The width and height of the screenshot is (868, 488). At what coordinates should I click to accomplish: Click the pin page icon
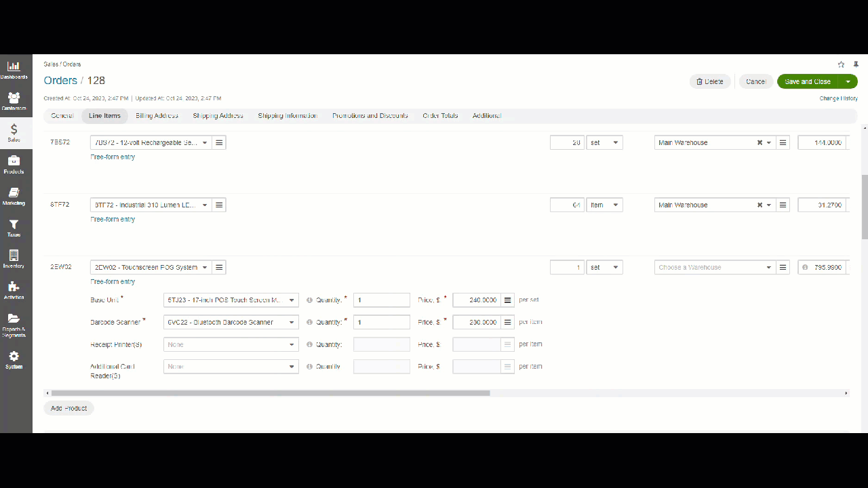[x=855, y=64]
